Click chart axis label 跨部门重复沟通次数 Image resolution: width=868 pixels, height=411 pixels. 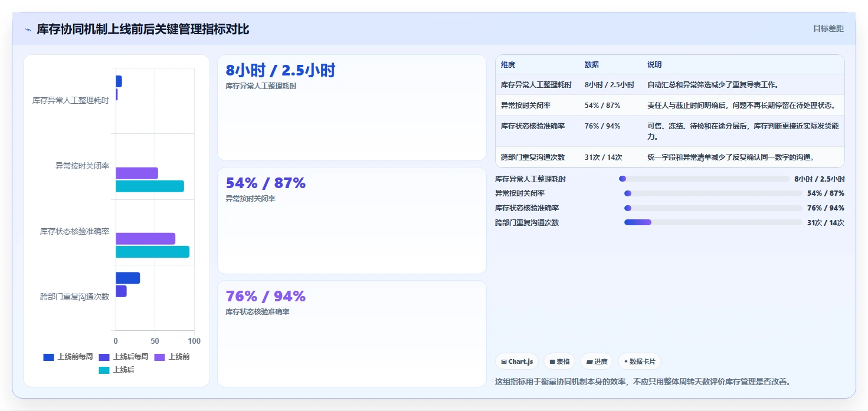click(x=75, y=297)
